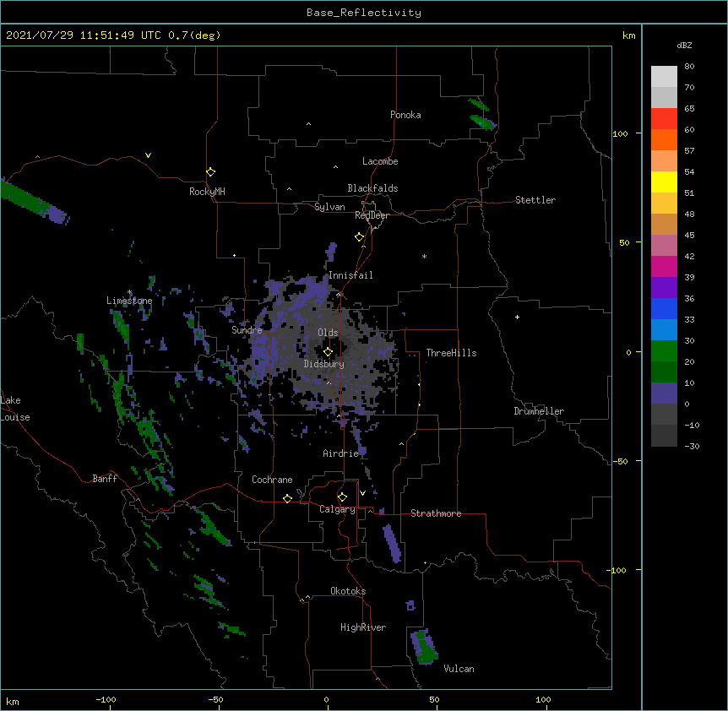Click the Ponoka city label
The image size is (728, 711).
pyautogui.click(x=405, y=115)
